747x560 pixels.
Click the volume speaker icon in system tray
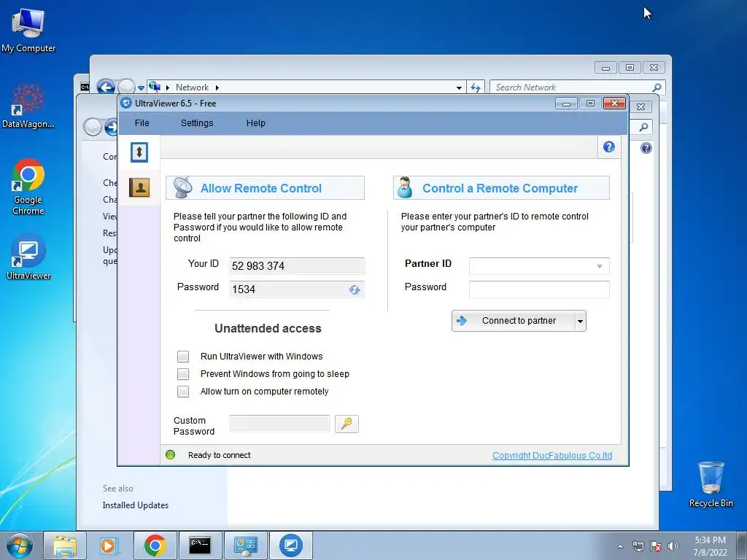(673, 546)
